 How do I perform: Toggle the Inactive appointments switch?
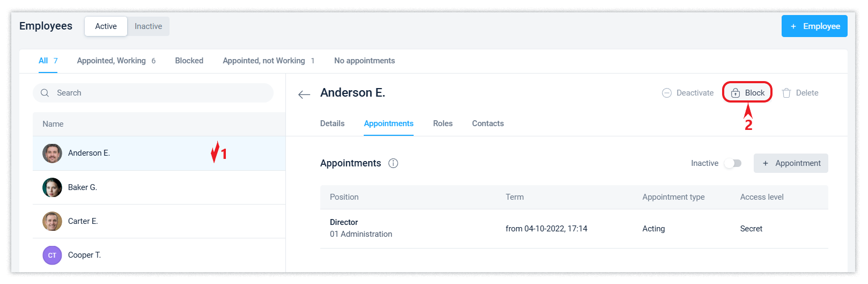[733, 163]
